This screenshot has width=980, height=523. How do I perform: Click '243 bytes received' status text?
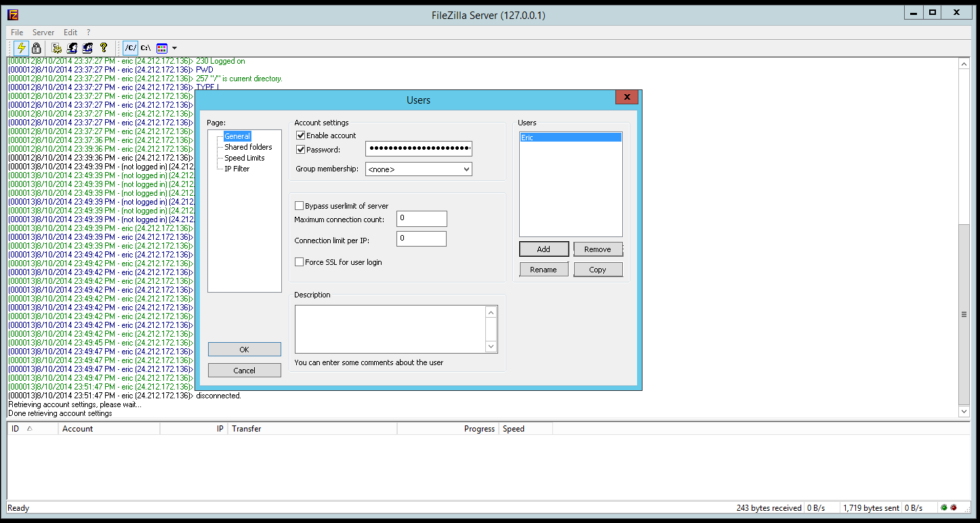click(x=769, y=508)
